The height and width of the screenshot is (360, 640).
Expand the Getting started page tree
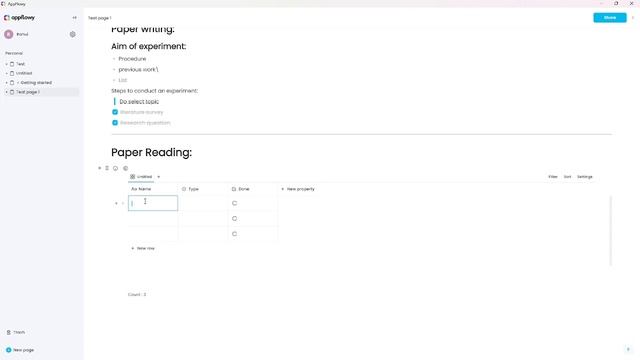coord(7,83)
